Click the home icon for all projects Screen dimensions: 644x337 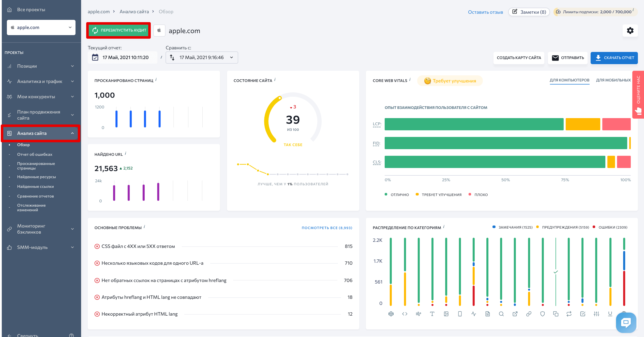point(9,10)
